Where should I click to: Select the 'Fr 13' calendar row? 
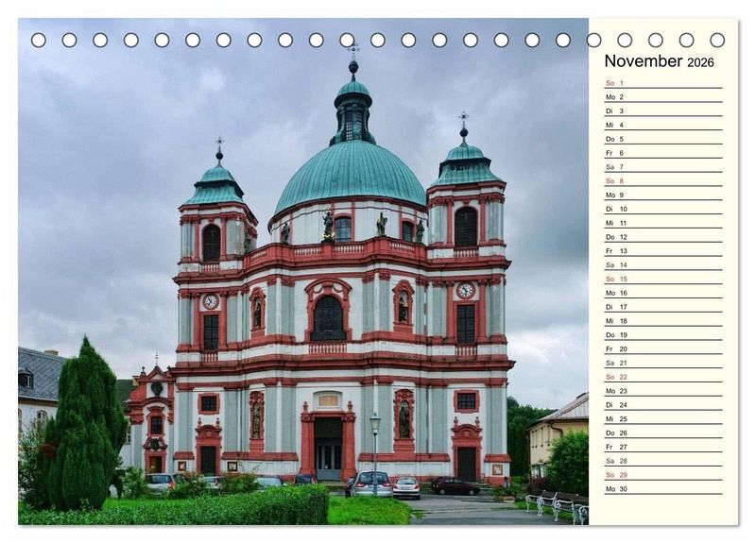tap(663, 251)
